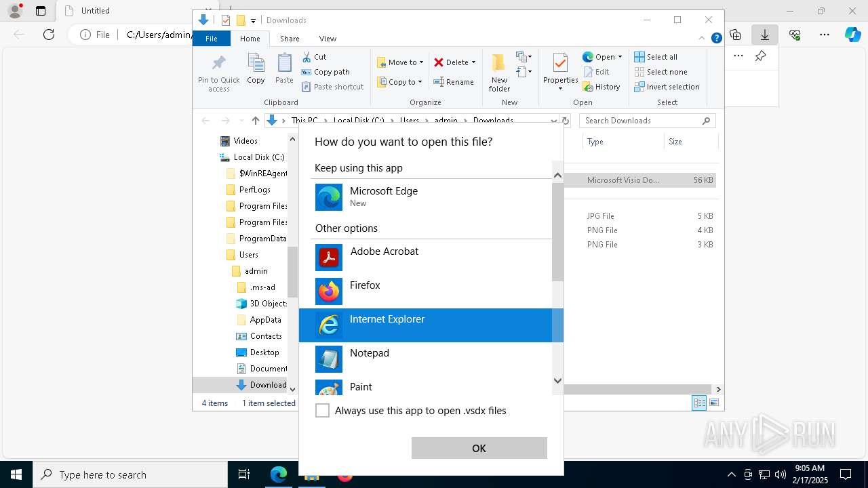Check Always use this app for .vsdx

coord(323,411)
